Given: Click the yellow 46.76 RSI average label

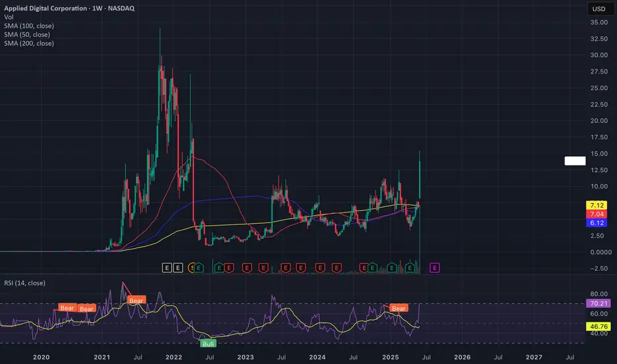Looking at the screenshot, I should tap(598, 327).
